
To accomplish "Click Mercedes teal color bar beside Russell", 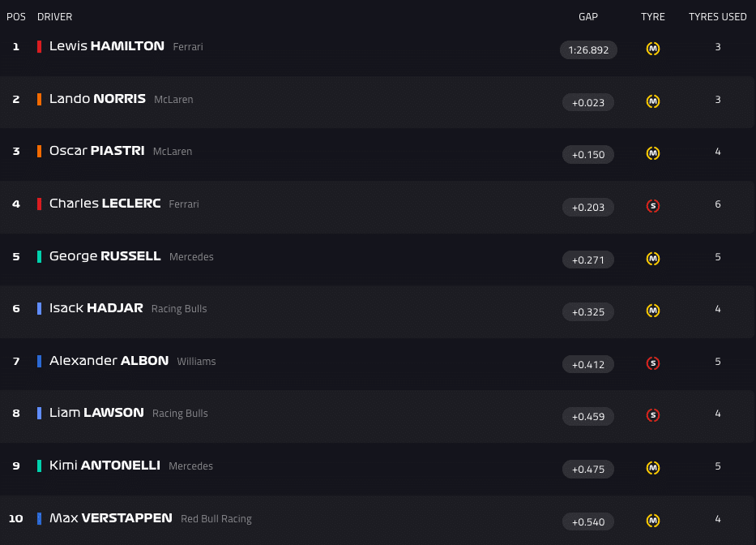I will pyautogui.click(x=39, y=256).
